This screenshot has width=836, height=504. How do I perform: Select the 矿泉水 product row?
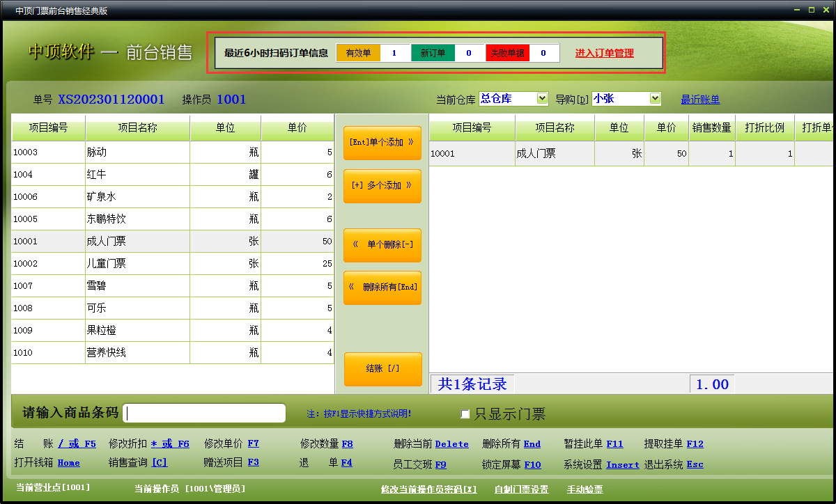173,197
